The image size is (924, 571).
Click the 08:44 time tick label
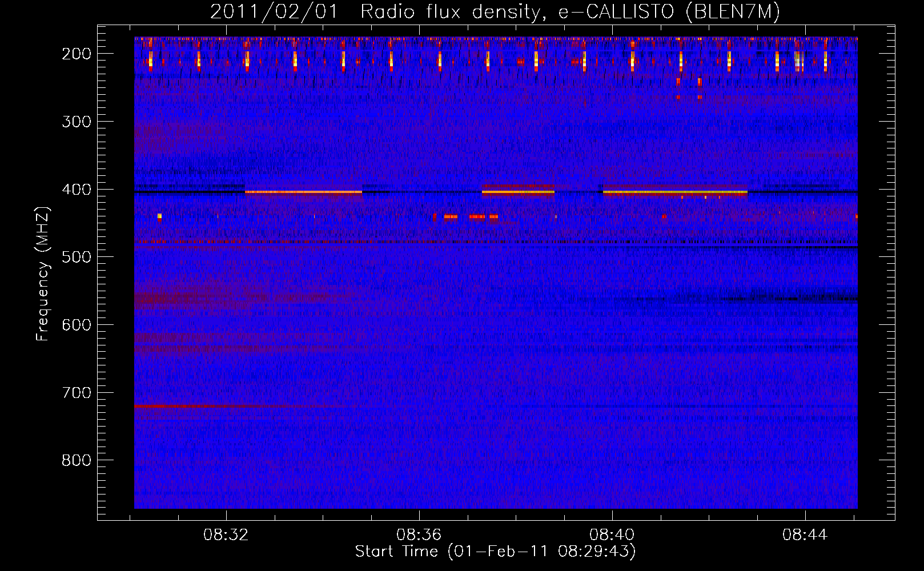tap(805, 535)
